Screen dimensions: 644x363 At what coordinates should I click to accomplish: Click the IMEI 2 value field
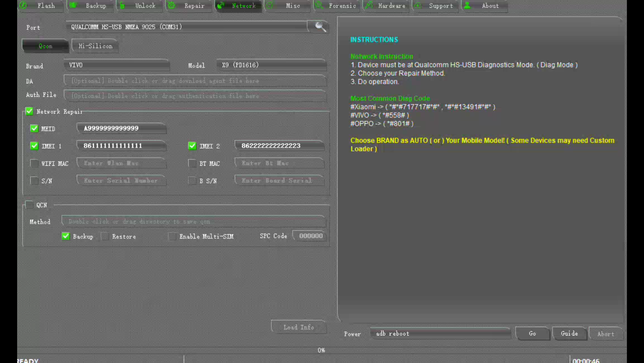pyautogui.click(x=279, y=146)
